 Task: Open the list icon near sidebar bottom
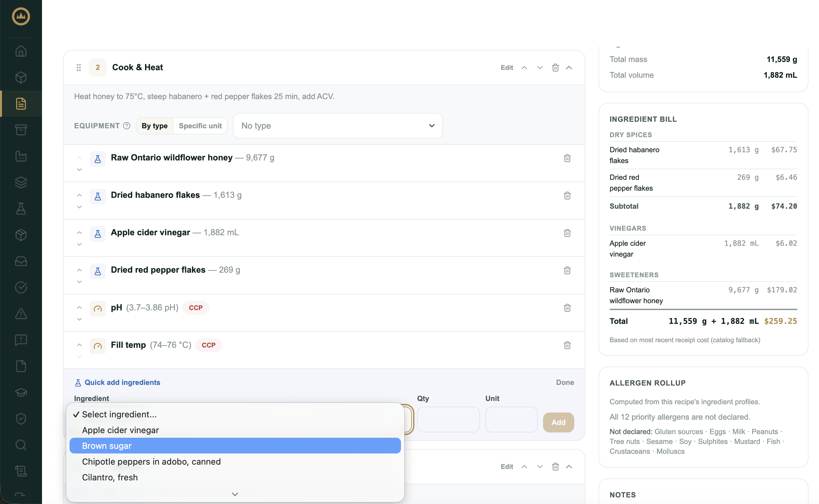(21, 471)
